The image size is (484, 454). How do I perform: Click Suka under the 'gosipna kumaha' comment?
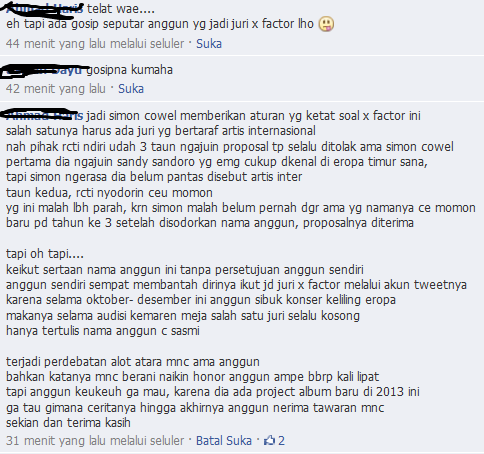(131, 89)
